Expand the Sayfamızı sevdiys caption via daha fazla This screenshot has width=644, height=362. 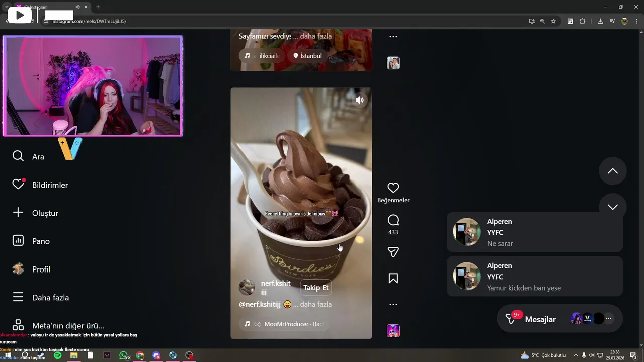point(316,36)
